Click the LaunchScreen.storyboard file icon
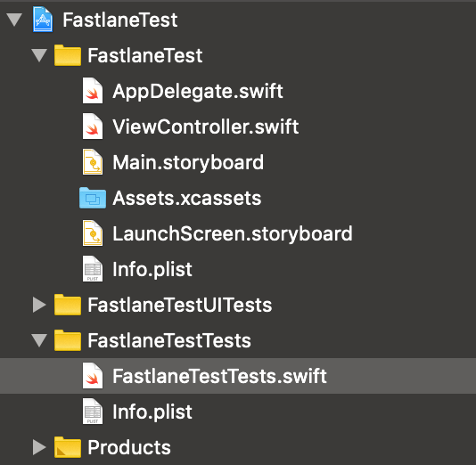 (93, 233)
